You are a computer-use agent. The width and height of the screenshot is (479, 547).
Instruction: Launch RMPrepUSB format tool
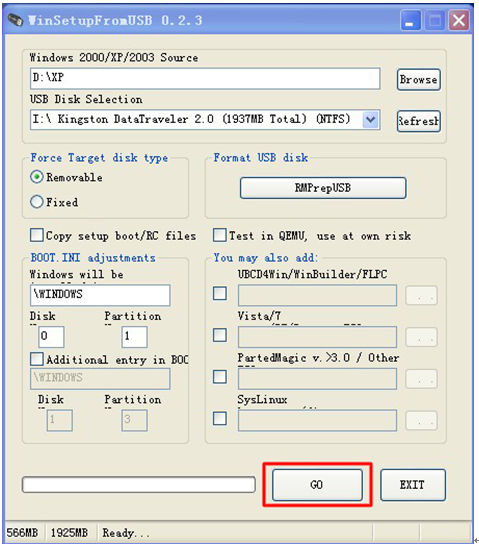click(323, 188)
